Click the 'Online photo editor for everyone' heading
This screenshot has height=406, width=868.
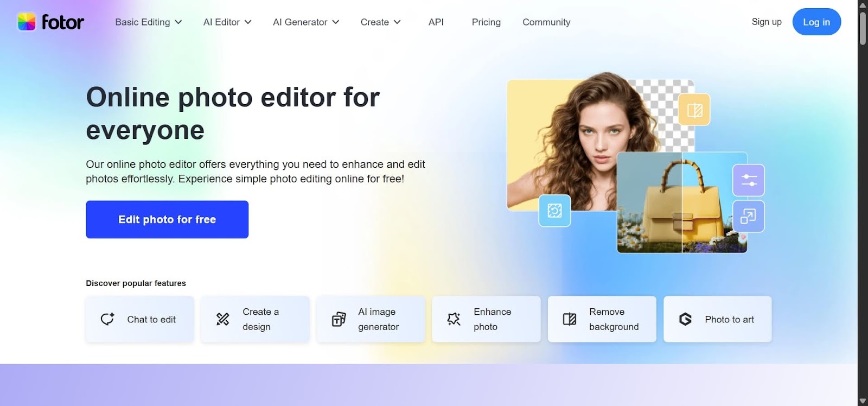pos(233,113)
